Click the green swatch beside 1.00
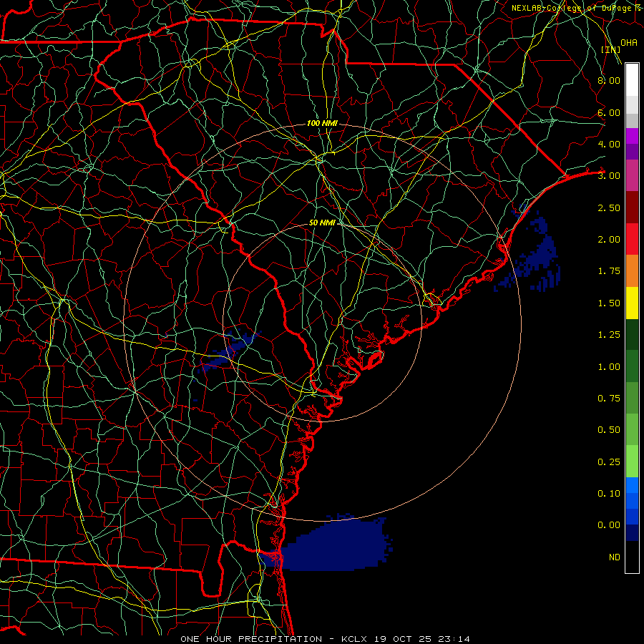 pyautogui.click(x=632, y=366)
